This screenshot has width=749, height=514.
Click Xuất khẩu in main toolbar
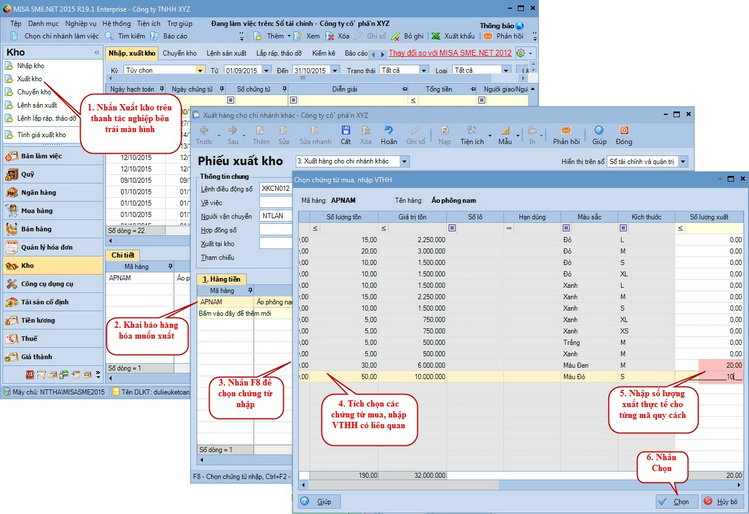[x=453, y=36]
